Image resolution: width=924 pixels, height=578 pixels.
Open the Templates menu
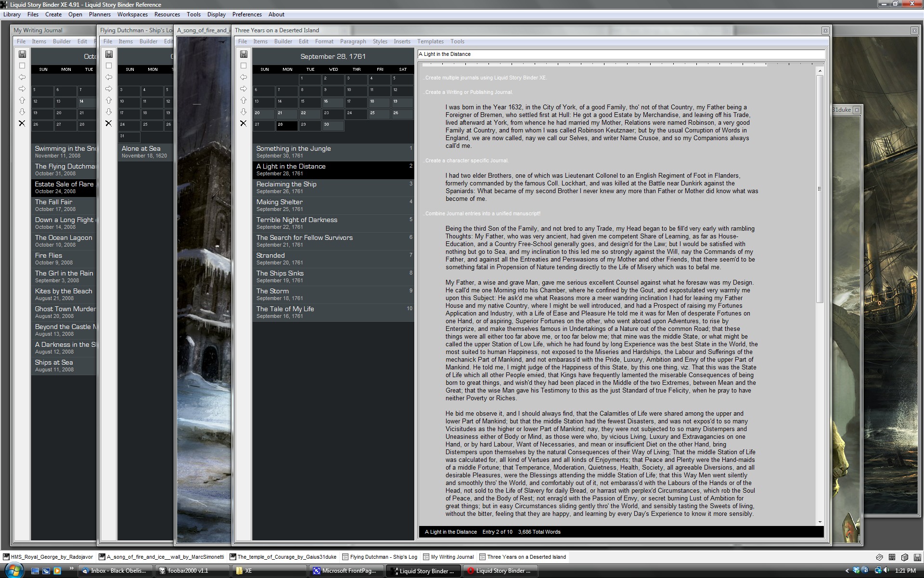click(430, 41)
